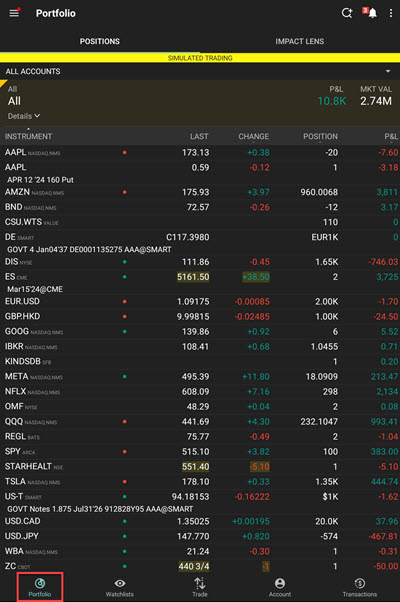Tap the refresh portfolio icon
This screenshot has width=400, height=602.
click(x=347, y=13)
